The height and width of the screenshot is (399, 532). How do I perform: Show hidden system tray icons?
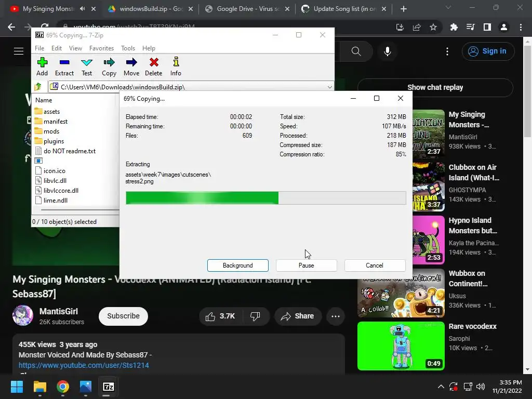[x=441, y=387]
